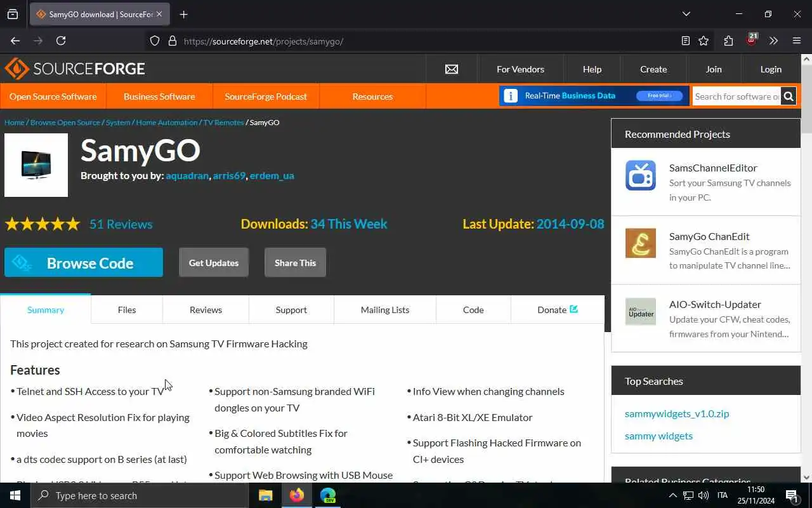Click the Search for software field
The width and height of the screenshot is (812, 508).
point(737,97)
